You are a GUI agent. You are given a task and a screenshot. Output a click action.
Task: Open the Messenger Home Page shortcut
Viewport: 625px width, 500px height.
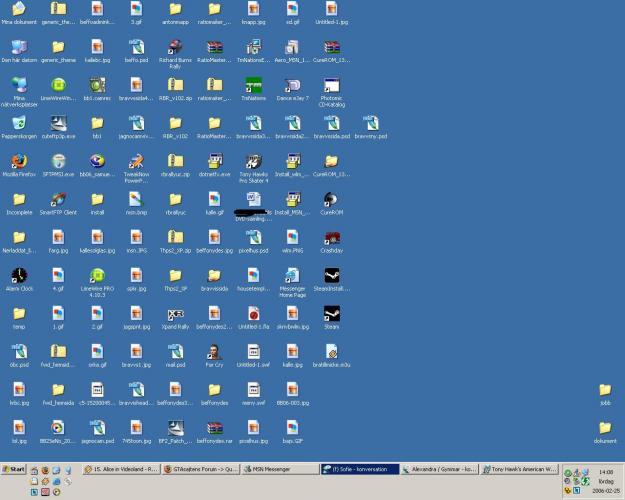[x=291, y=275]
